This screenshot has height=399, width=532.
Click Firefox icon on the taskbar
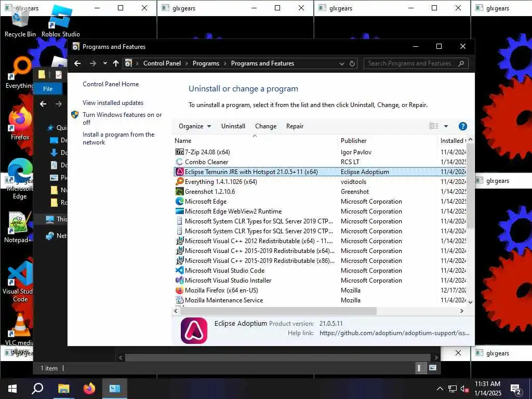coord(89,389)
